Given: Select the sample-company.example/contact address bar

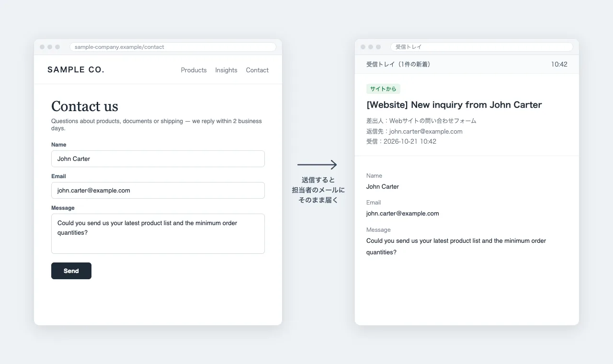Looking at the screenshot, I should tap(173, 47).
